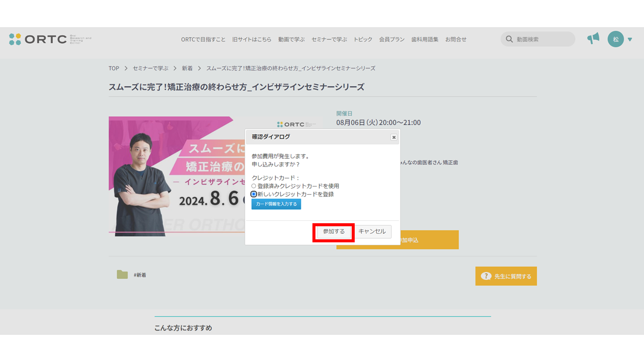Open the 会員プラン menu item
Screen dimensions: 644x362
coord(391,39)
